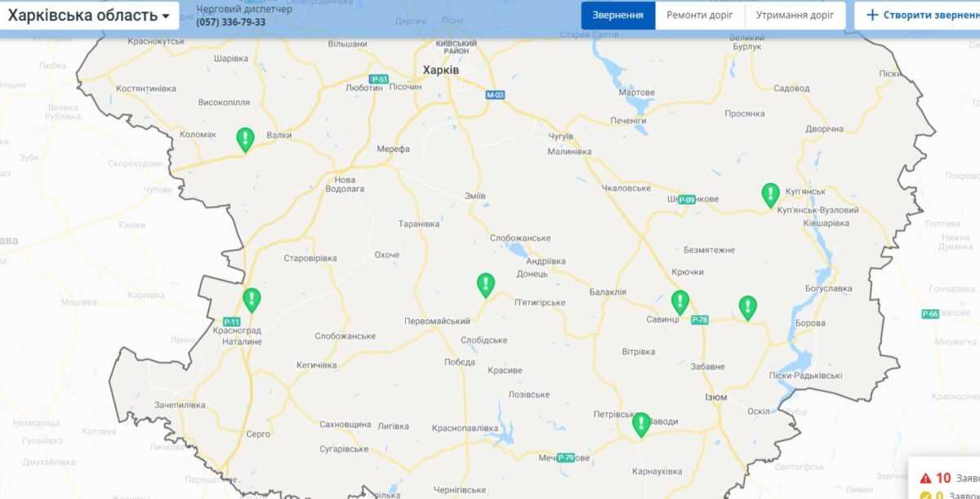Click the Вітрівка map label

(639, 352)
